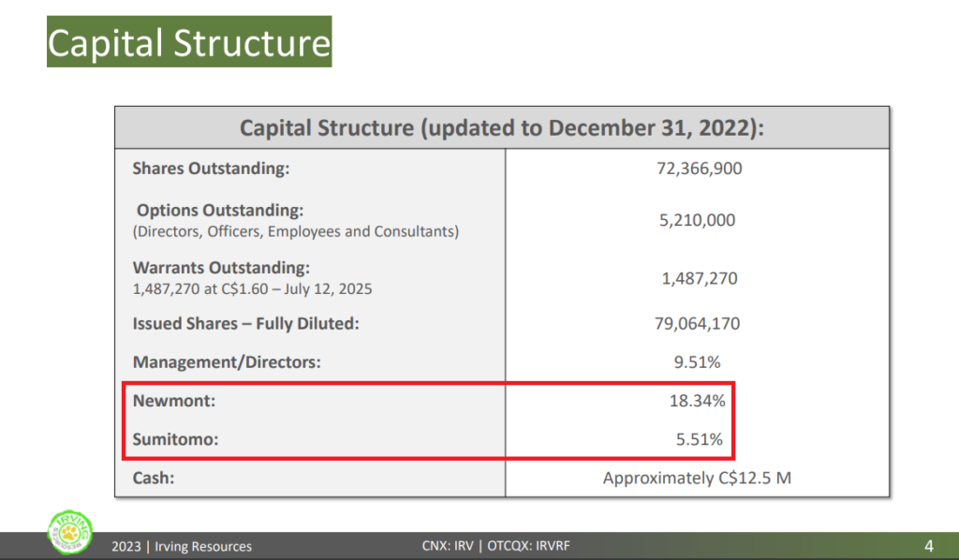Select the table header 'Capital Structure (updated to December 31, 2022):'
The width and height of the screenshot is (959, 560).
click(502, 127)
